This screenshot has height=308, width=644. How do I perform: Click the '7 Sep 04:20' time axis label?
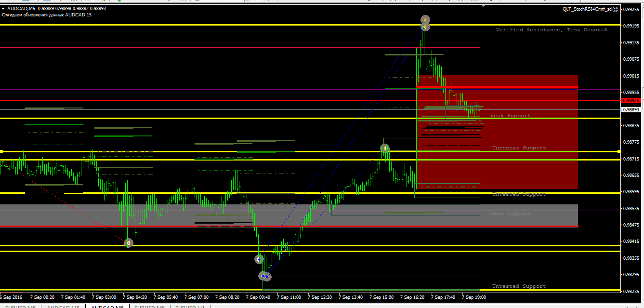point(134,298)
